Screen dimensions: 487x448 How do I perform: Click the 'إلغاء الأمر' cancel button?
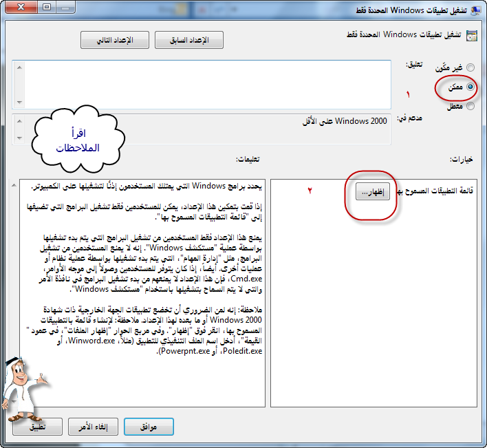pos(93,427)
